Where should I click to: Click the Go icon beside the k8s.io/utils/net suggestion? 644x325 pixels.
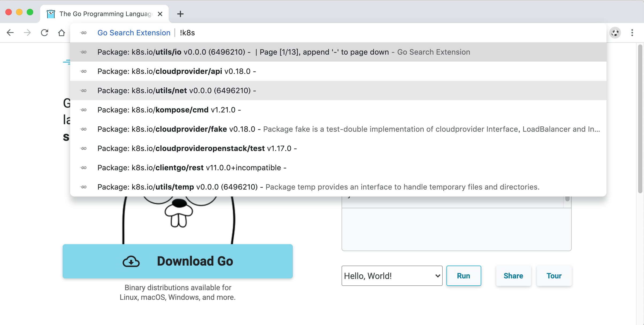point(84,90)
